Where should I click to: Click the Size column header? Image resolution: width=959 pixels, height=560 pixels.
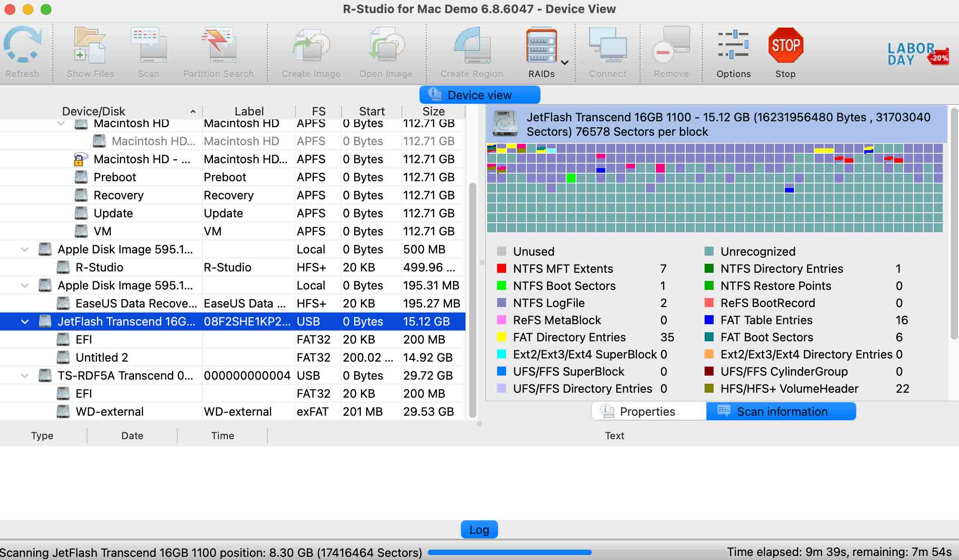tap(433, 111)
